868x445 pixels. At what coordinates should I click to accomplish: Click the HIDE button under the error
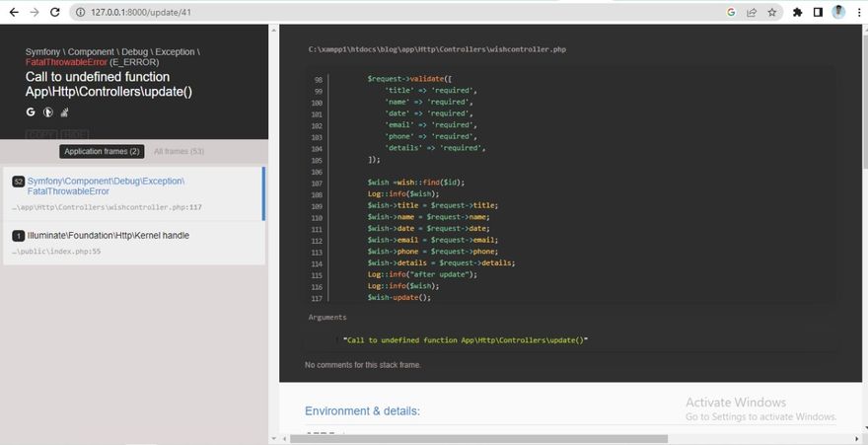tap(75, 134)
